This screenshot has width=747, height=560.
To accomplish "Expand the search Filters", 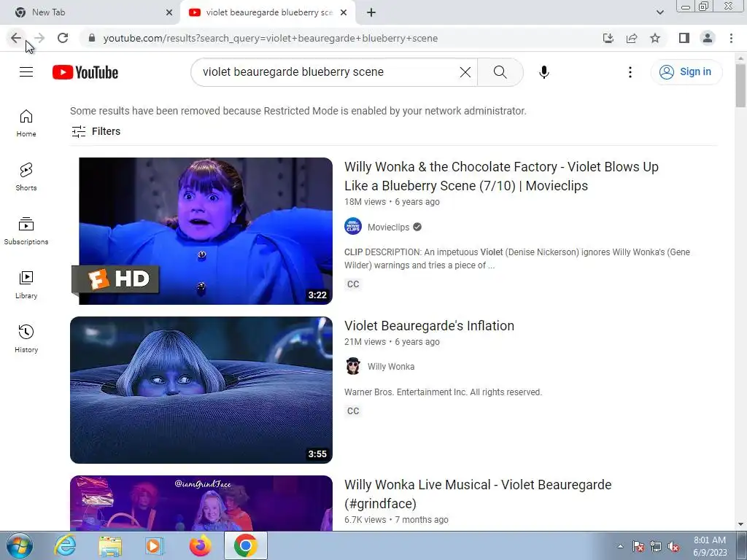I will point(96,131).
